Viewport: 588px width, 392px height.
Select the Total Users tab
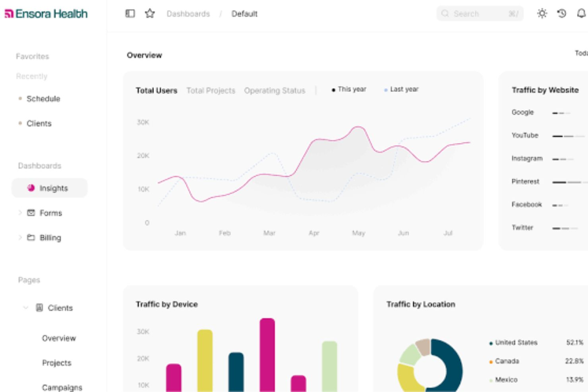(x=157, y=91)
